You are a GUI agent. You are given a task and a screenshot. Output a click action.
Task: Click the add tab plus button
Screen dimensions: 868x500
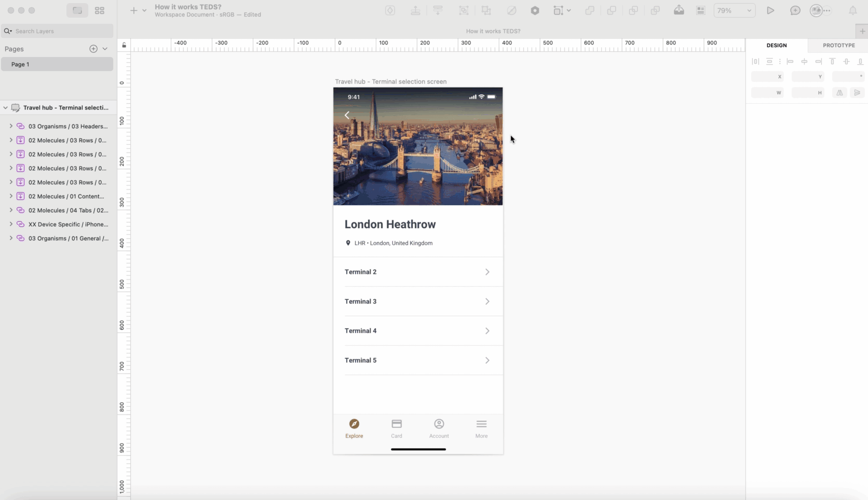pos(862,31)
